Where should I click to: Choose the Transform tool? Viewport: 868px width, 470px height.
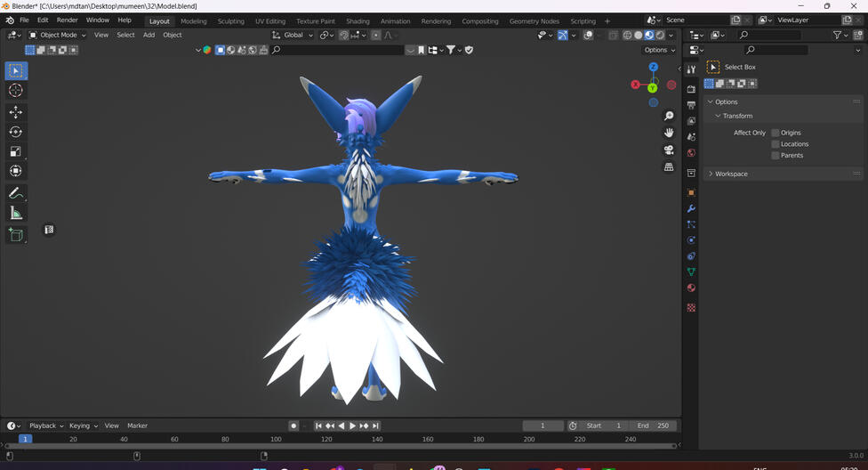(x=15, y=171)
